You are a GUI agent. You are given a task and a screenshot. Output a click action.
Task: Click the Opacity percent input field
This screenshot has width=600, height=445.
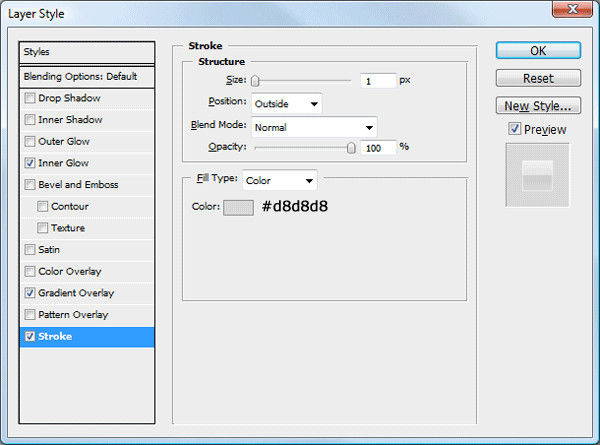(x=378, y=148)
